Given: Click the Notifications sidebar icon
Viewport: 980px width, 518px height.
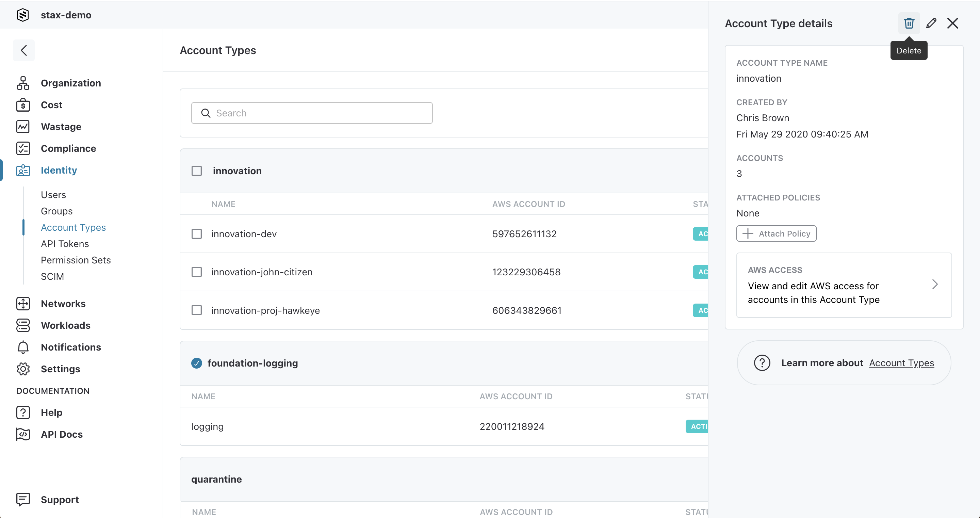Looking at the screenshot, I should [22, 347].
